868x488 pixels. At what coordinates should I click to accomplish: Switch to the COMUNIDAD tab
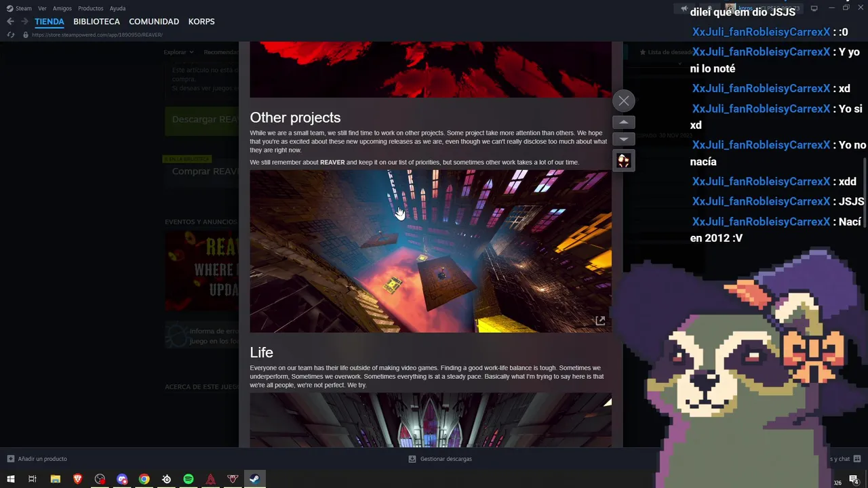pos(154,22)
